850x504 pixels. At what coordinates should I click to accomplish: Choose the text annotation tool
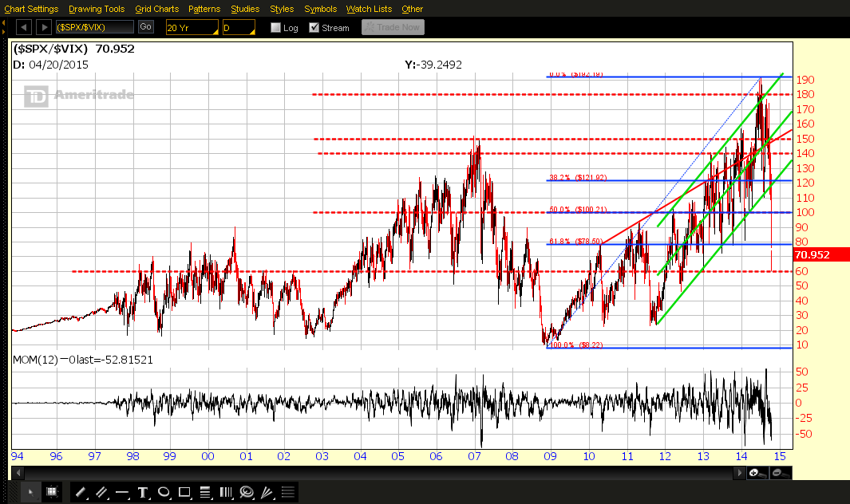pyautogui.click(x=143, y=492)
